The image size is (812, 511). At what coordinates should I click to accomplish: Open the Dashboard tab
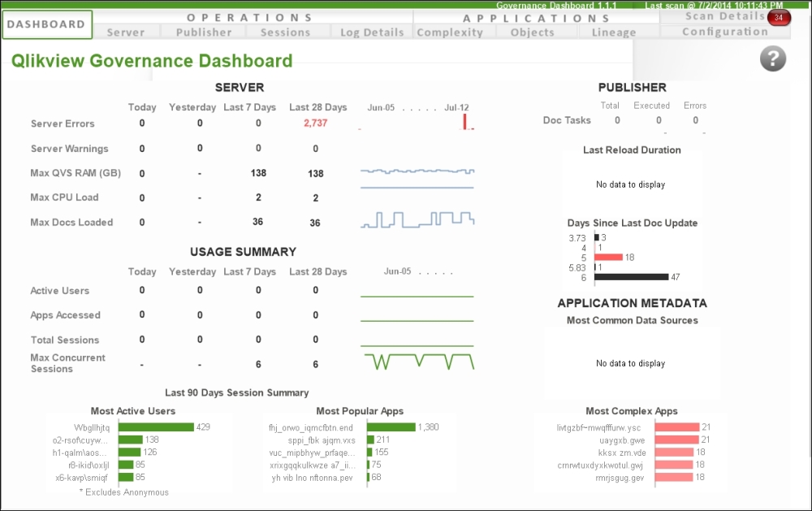[x=46, y=24]
